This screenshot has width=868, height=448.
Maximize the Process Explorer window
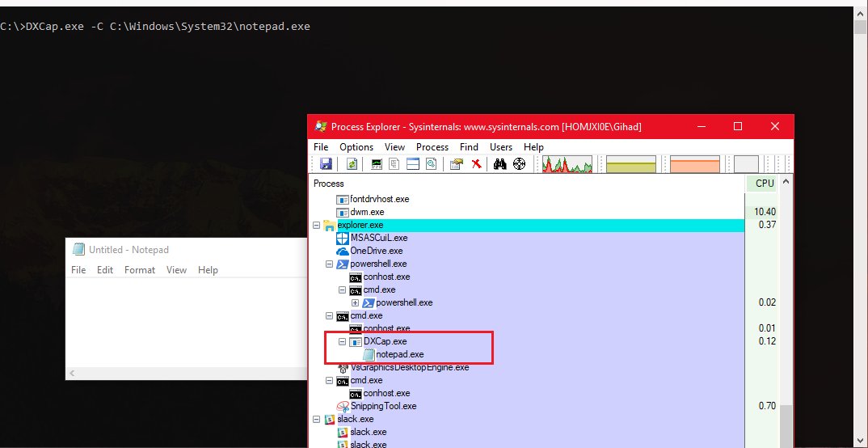click(737, 126)
